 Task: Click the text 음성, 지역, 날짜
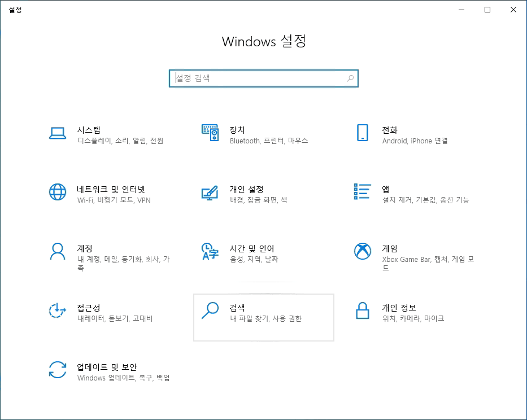pyautogui.click(x=254, y=259)
